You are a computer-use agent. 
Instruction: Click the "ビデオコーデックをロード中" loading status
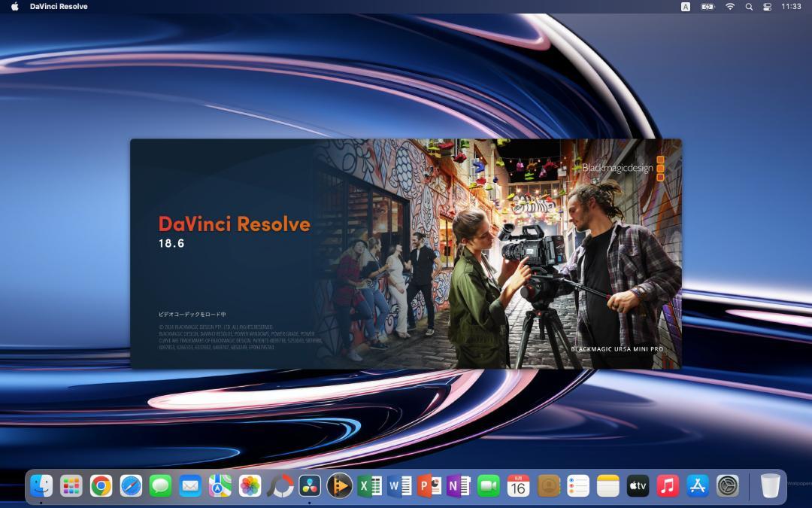(192, 314)
